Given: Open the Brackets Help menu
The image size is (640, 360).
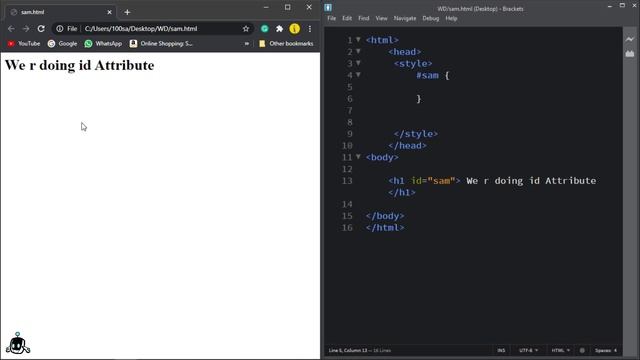Looking at the screenshot, I should coord(451,18).
